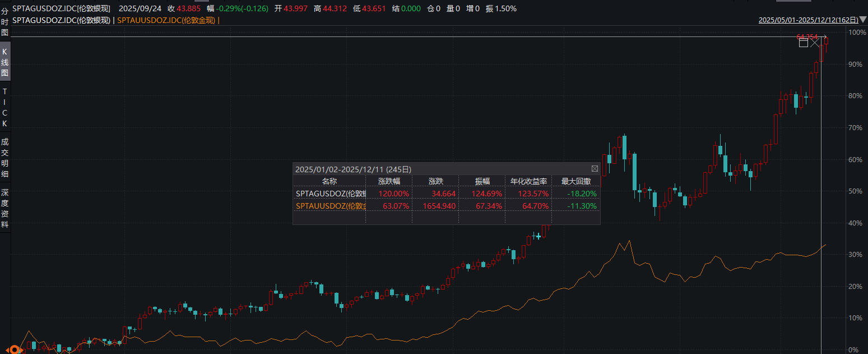Screen dimensions: 868x354
Task: Click the orange left arrow on the start marker
Action: tap(8, 350)
